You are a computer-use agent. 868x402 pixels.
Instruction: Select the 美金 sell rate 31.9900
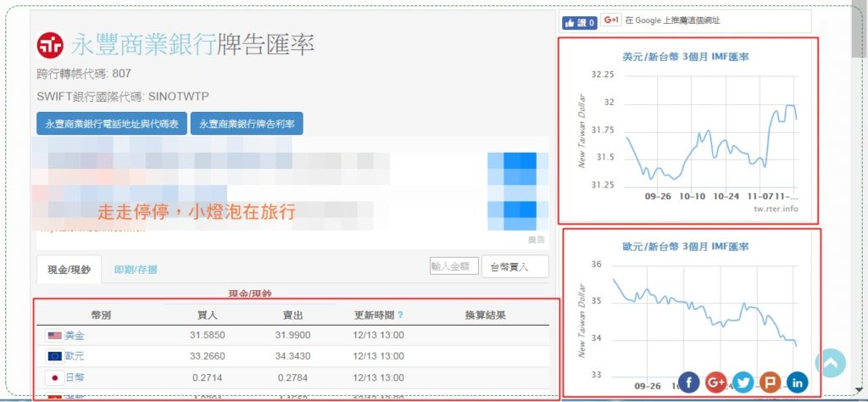[x=292, y=336]
